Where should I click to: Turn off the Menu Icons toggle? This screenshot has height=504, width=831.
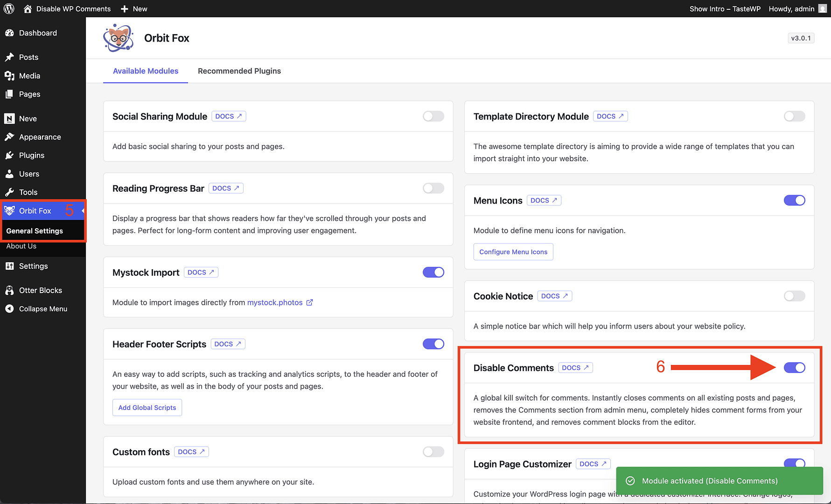point(795,200)
